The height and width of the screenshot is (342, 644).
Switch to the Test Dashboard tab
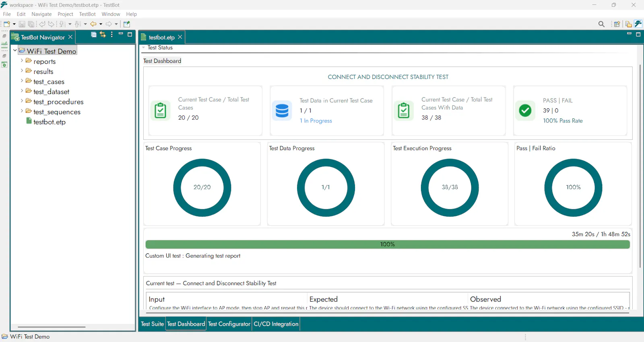click(x=186, y=324)
